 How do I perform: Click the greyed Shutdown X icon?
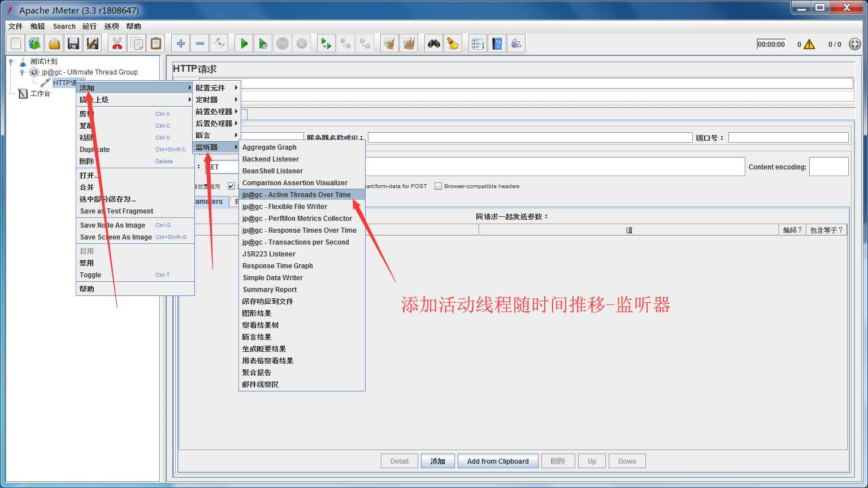(x=302, y=43)
